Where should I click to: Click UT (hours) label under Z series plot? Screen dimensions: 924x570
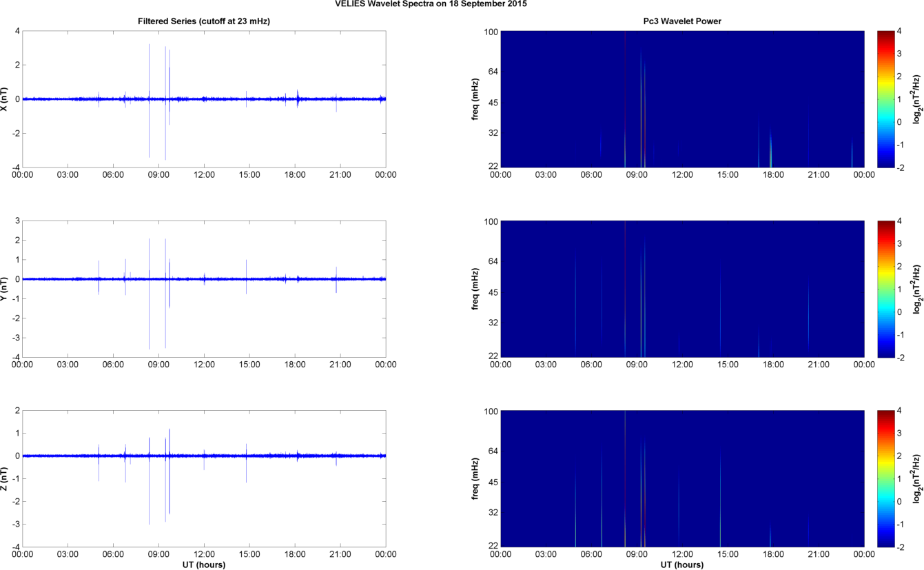[x=204, y=565]
